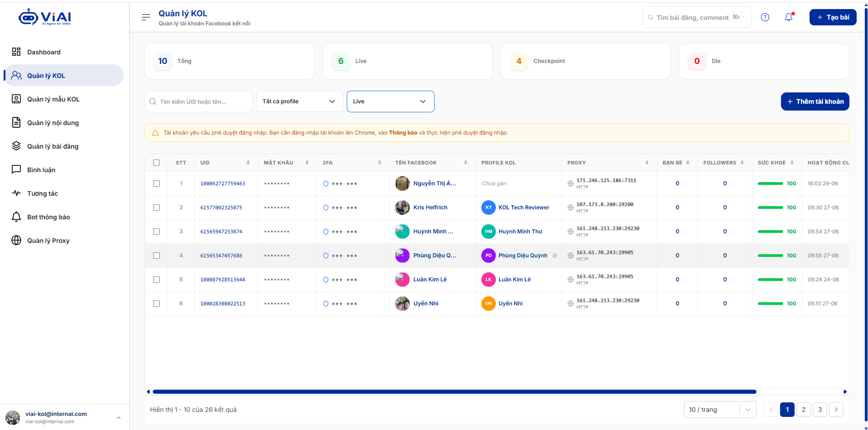This screenshot has height=430, width=868.
Task: Open the Live status filter dropdown
Action: 391,101
